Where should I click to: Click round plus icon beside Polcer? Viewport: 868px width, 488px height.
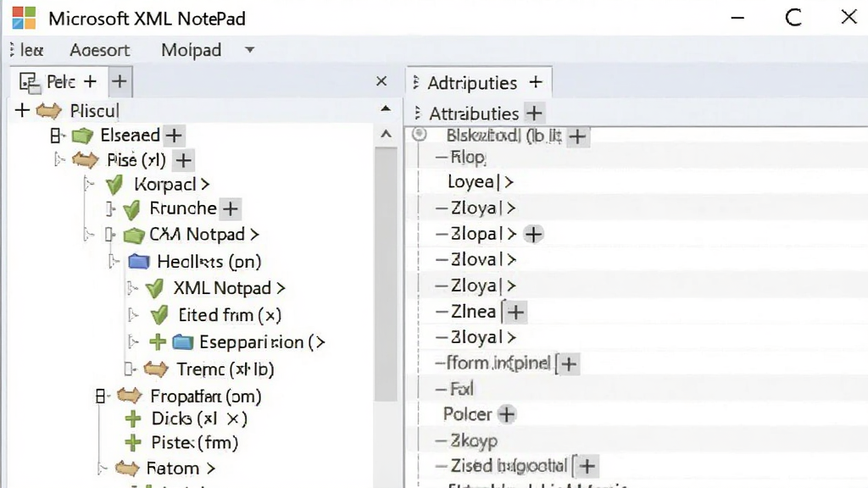coord(507,414)
